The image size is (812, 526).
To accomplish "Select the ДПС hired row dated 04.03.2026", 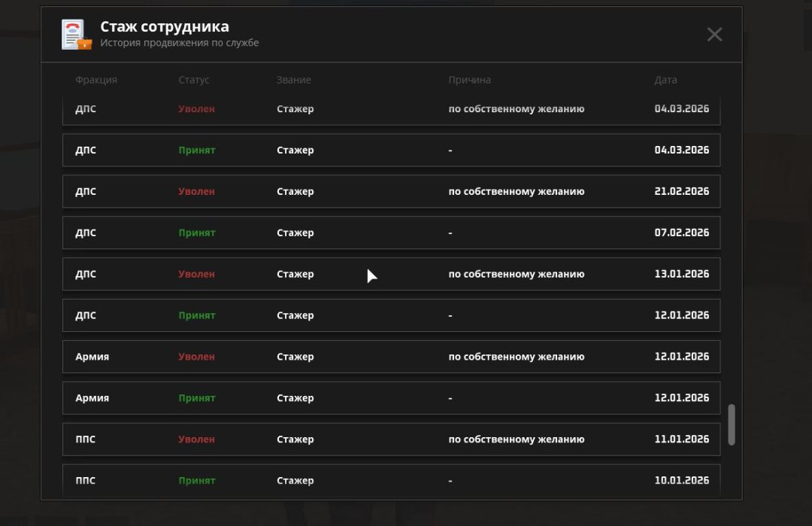I will tap(392, 150).
